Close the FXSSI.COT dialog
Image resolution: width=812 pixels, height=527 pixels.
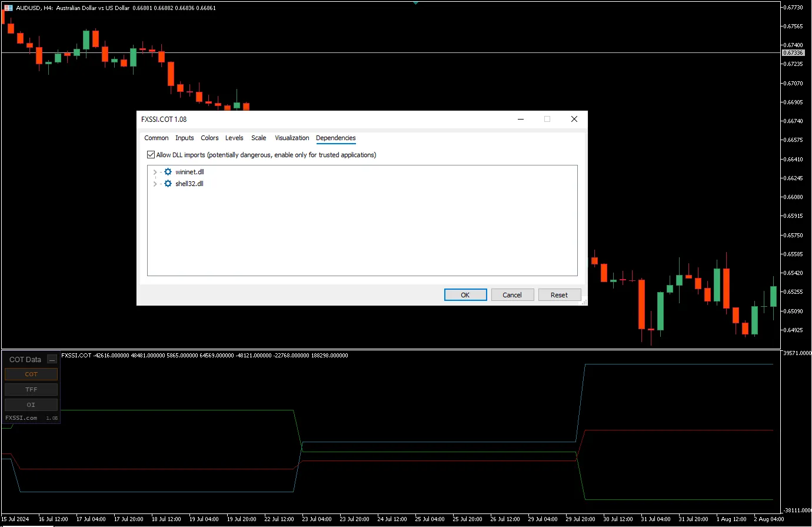pos(574,119)
